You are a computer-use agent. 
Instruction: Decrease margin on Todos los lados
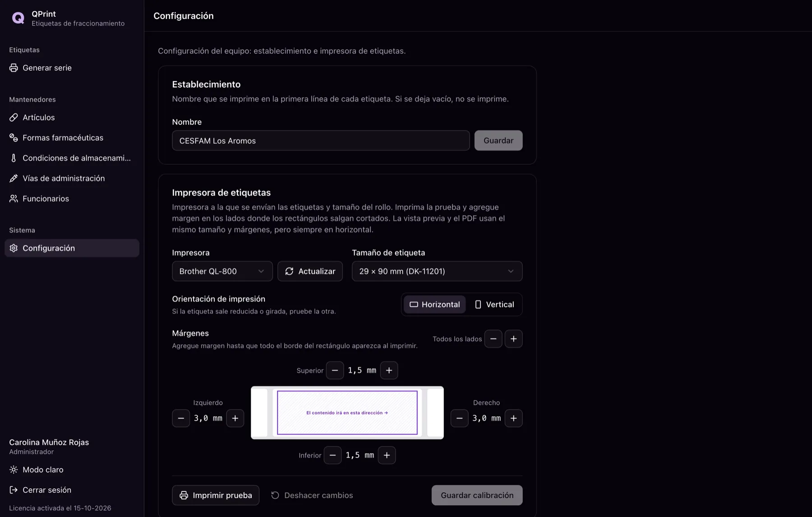pyautogui.click(x=494, y=339)
